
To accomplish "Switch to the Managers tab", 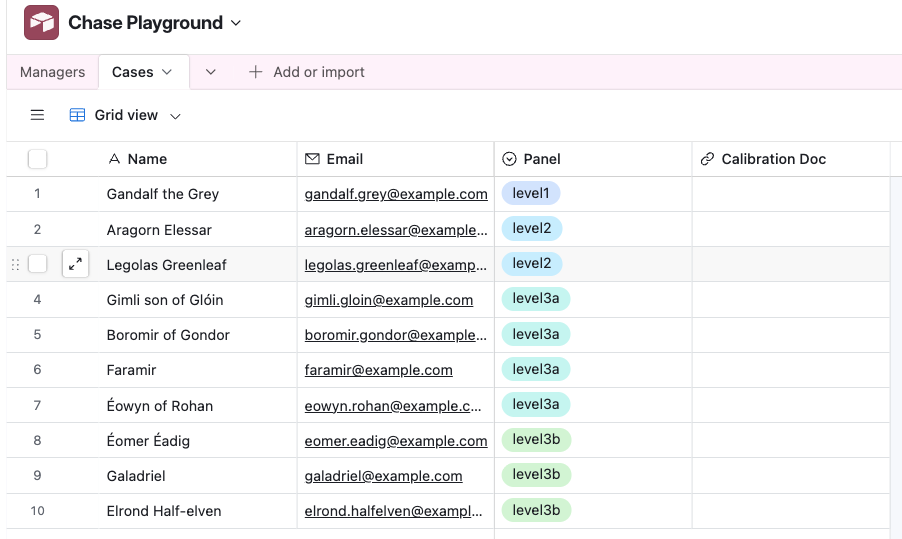I will tap(52, 72).
